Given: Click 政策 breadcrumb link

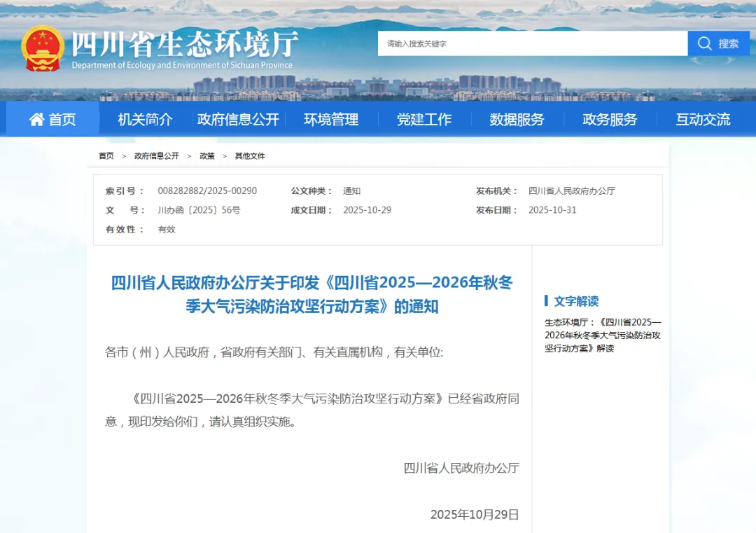Looking at the screenshot, I should tap(207, 156).
